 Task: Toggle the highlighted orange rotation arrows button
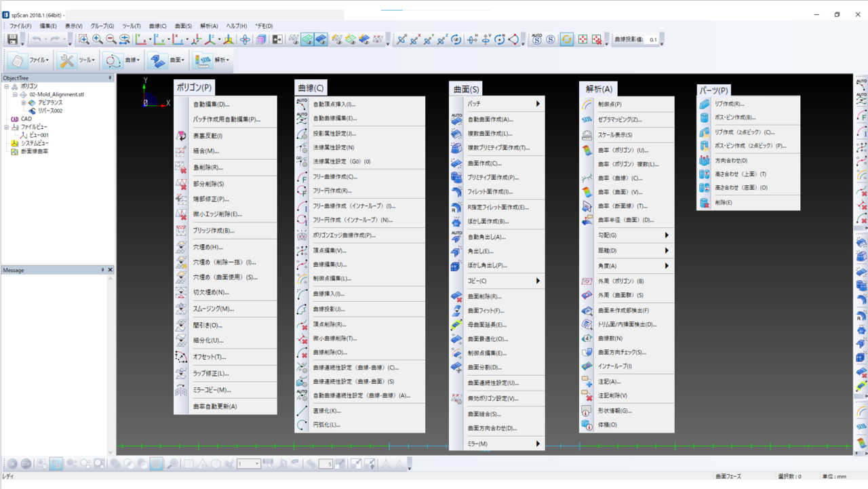click(566, 40)
